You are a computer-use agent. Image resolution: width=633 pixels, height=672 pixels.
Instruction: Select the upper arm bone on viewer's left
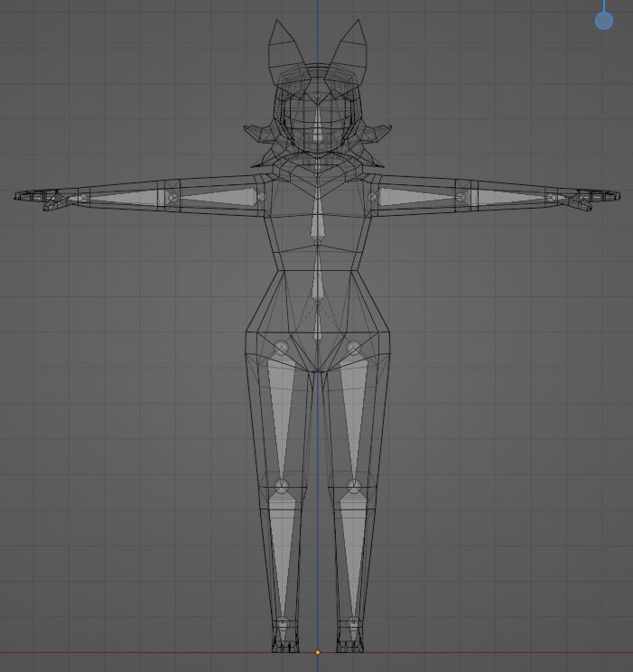(217, 197)
